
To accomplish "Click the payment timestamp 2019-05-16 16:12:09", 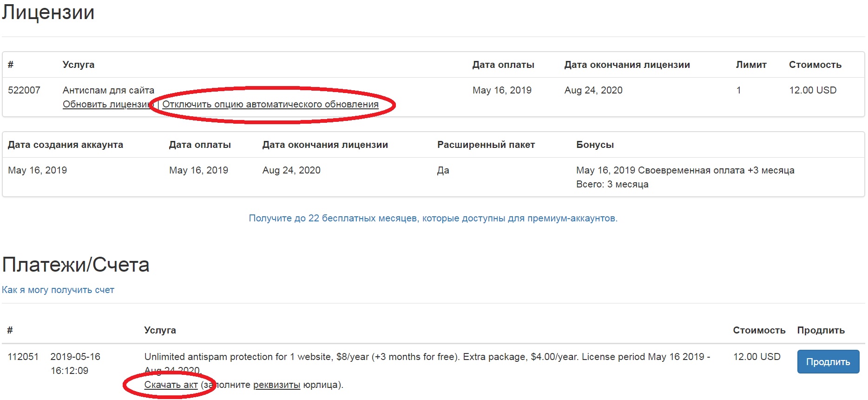I will (75, 364).
